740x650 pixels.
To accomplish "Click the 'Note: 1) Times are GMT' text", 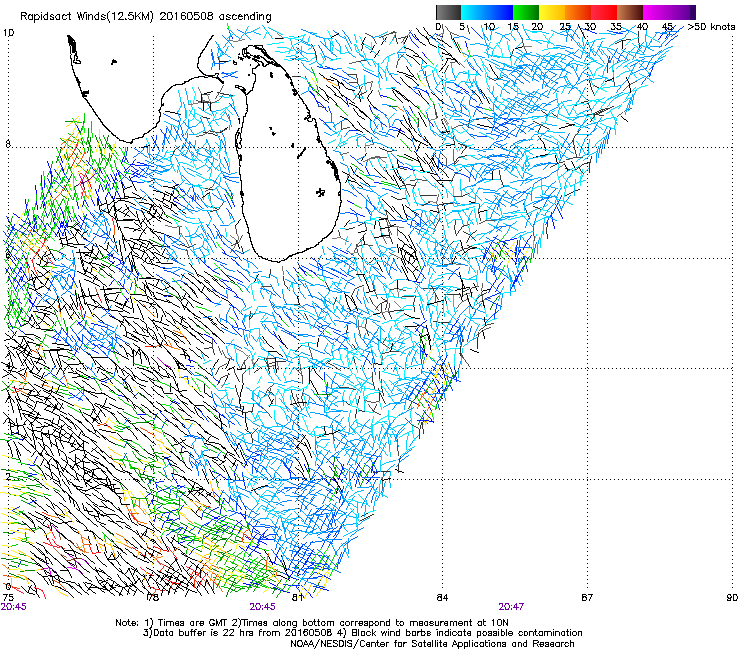I will click(x=172, y=623).
